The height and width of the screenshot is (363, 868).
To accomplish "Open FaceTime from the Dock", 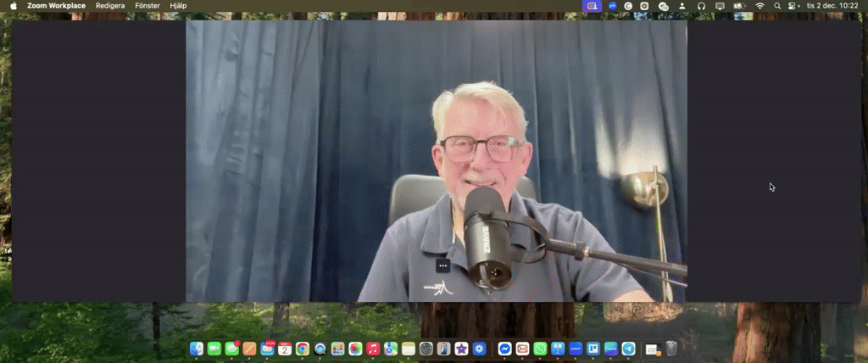I will click(214, 349).
